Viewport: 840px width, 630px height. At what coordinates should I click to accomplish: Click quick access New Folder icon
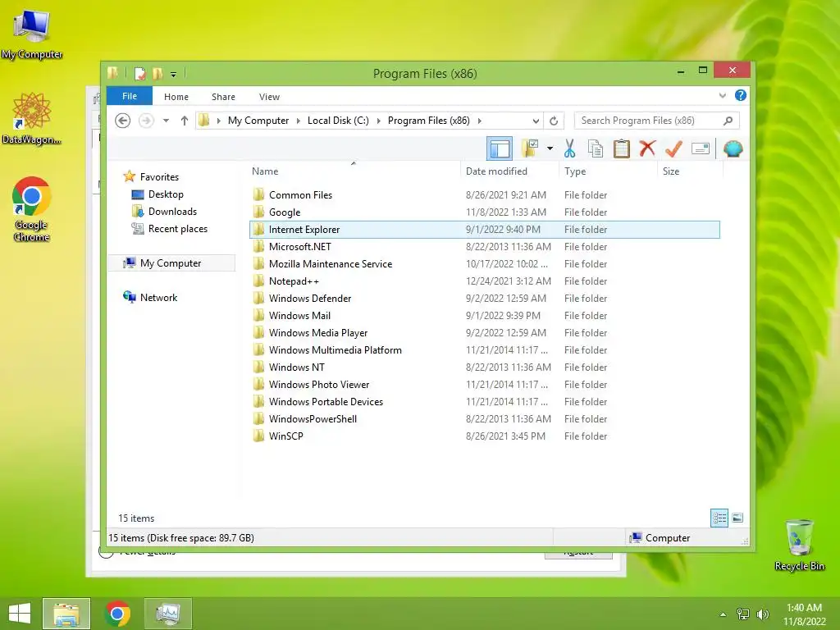coord(157,73)
